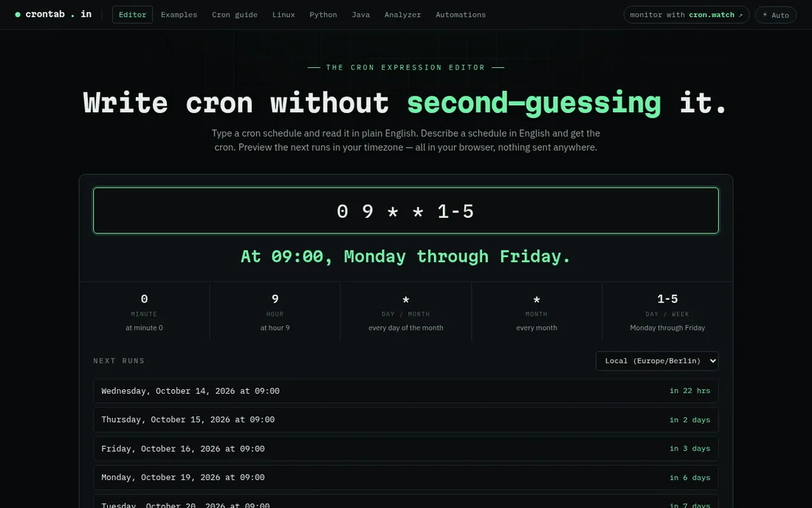Click the 'in 2 days' label
This screenshot has width=812, height=508.
coord(689,420)
